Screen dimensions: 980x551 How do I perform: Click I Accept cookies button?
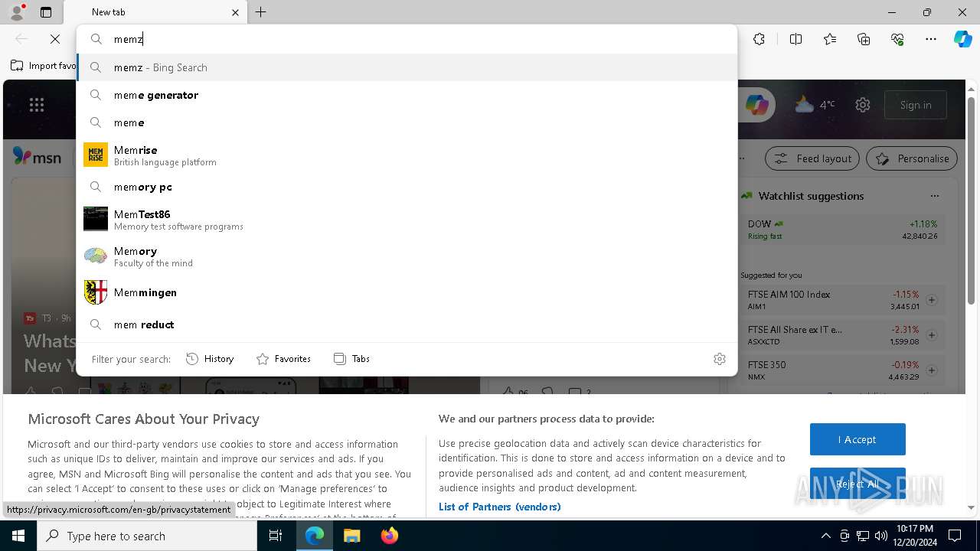[x=857, y=439]
